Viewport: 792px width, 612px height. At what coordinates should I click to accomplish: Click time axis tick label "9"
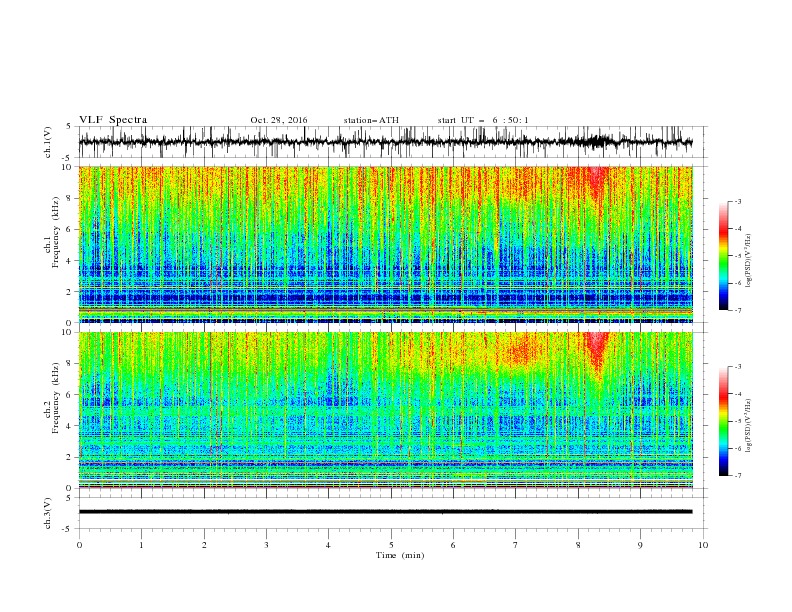tap(640, 545)
